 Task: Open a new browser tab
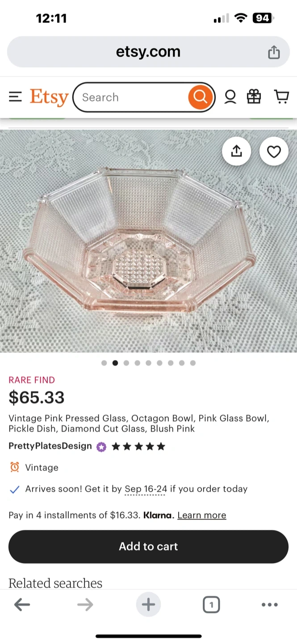[x=148, y=605]
